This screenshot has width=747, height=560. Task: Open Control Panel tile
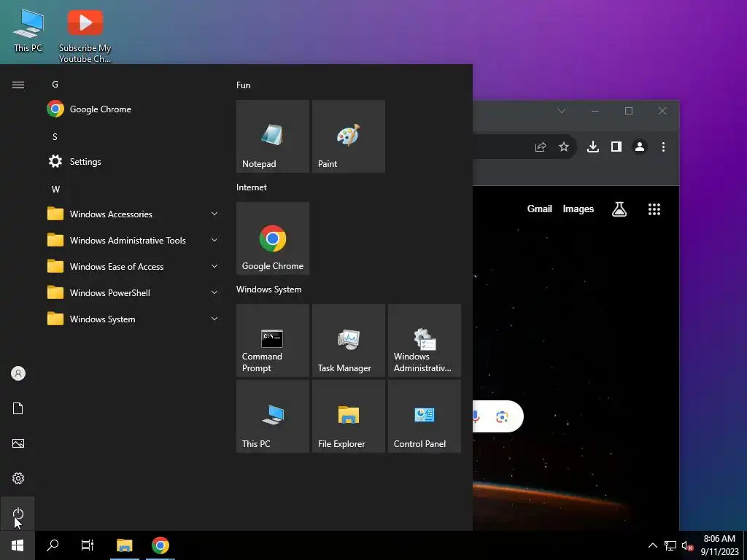[424, 416]
